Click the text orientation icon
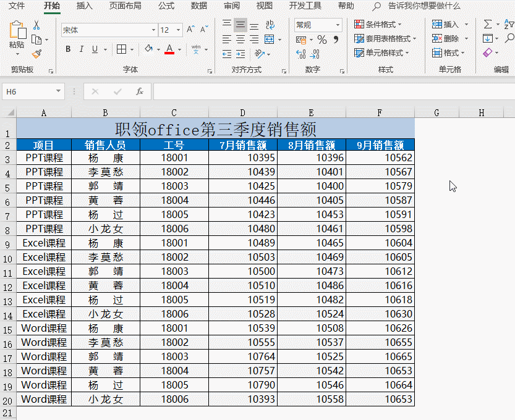Image resolution: width=515 pixels, height=420 pixels. tap(260, 54)
